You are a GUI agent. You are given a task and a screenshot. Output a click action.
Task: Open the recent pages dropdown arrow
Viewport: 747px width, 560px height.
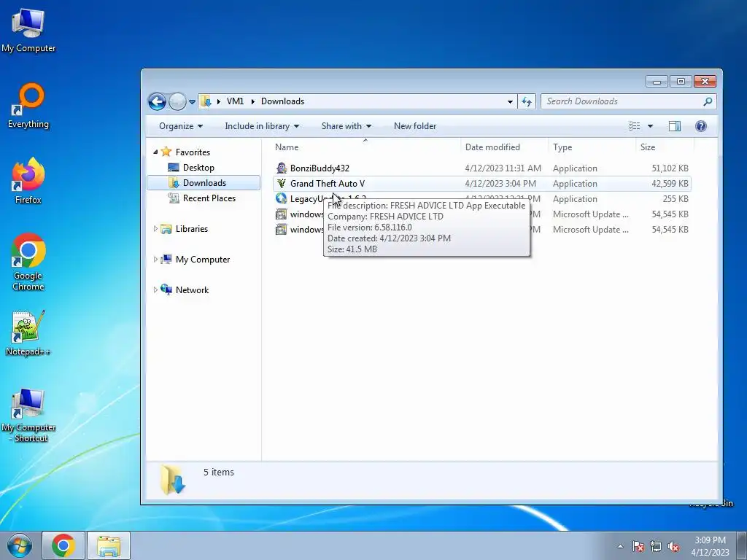pos(192,102)
